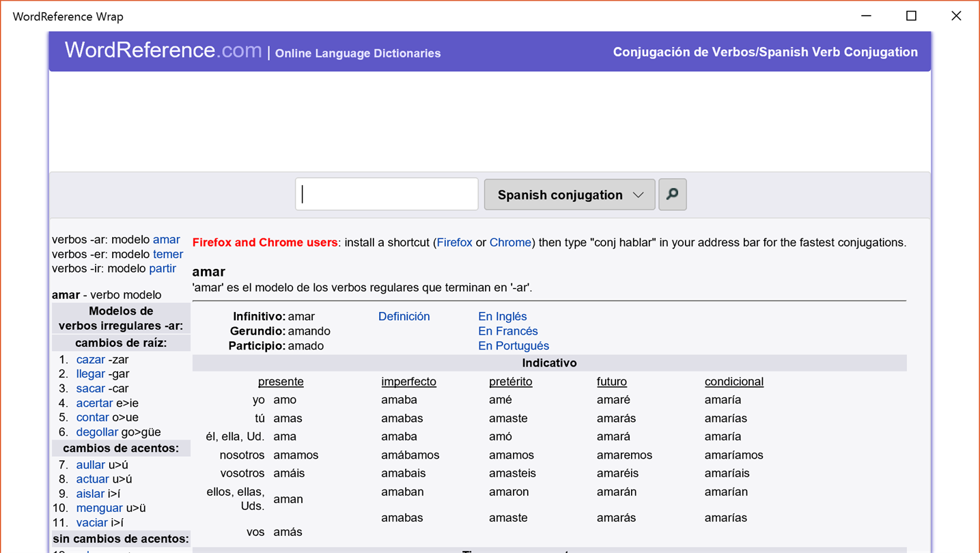Open the vaciar verb model link
Screen dimensions: 980x553
(92, 522)
